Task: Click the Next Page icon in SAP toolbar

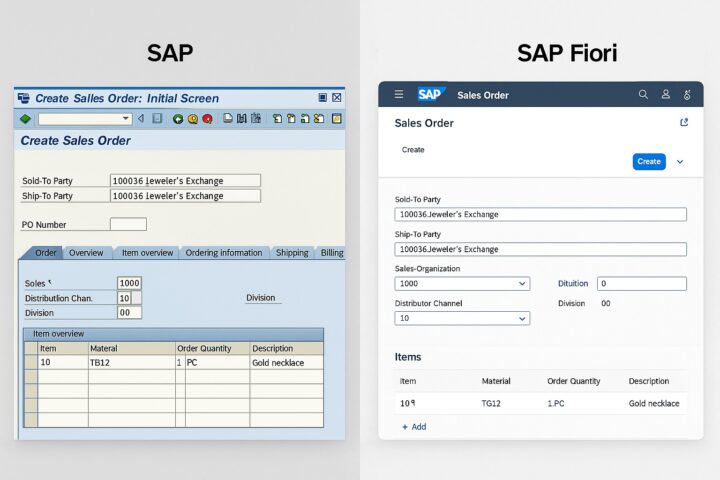Action: tap(305, 119)
